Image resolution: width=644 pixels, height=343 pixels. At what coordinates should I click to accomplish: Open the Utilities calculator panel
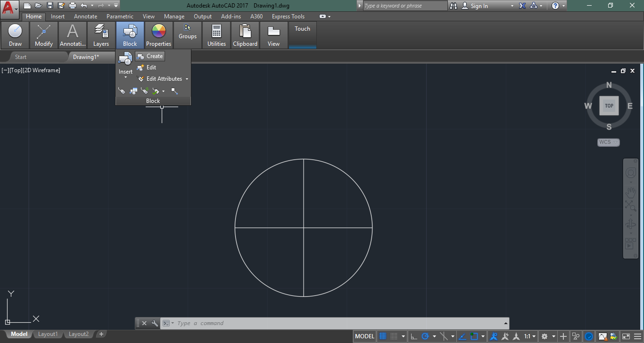(x=216, y=35)
